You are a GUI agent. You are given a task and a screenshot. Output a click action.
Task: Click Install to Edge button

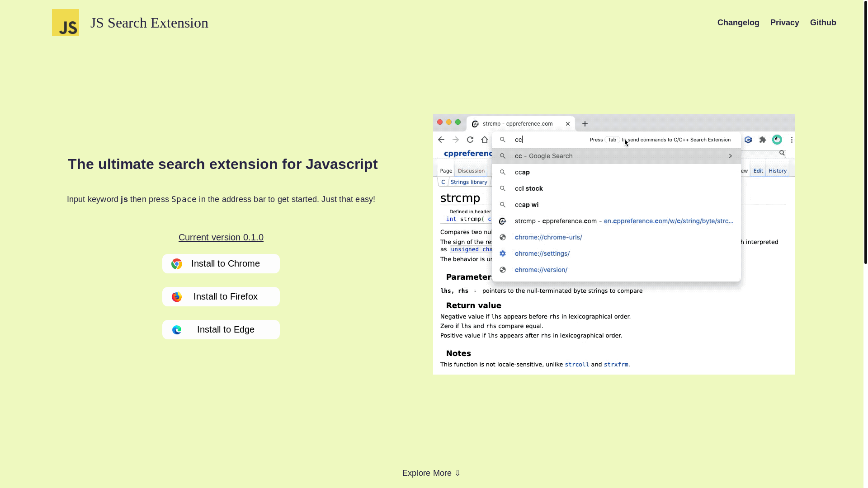click(221, 329)
